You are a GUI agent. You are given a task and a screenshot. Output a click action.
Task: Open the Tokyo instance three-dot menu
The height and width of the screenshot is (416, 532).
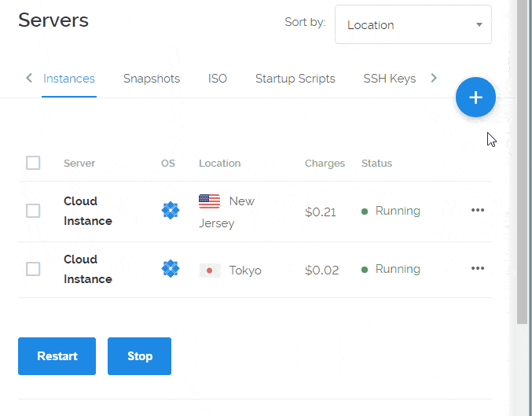[x=477, y=269]
